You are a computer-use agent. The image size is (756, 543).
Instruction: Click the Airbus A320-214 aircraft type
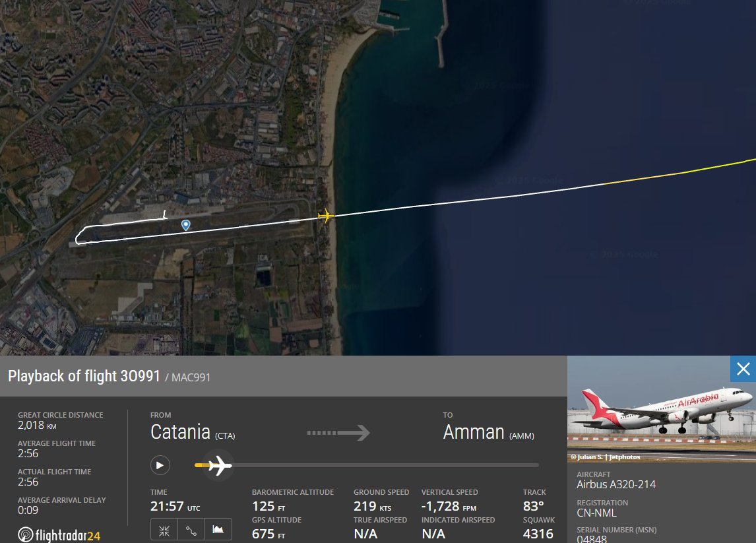616,485
